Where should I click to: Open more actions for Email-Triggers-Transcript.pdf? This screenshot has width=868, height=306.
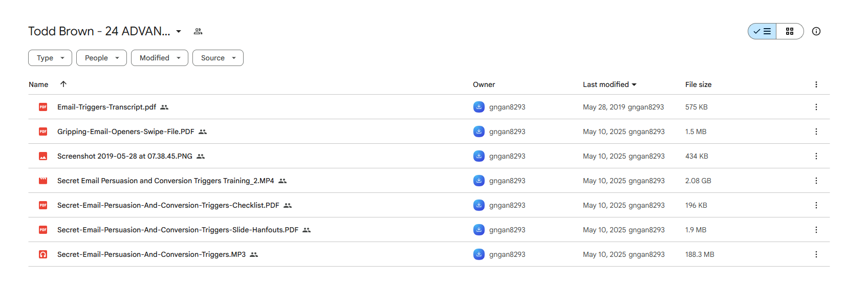tap(816, 107)
